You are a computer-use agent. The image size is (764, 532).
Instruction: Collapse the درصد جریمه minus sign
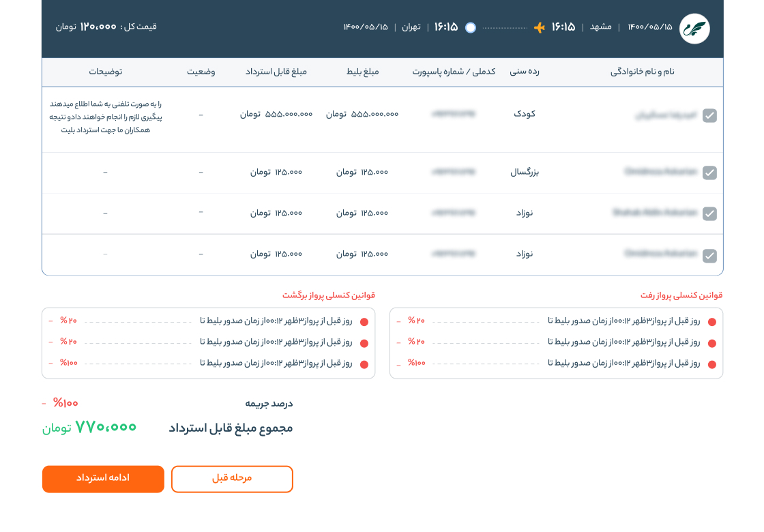[44, 403]
